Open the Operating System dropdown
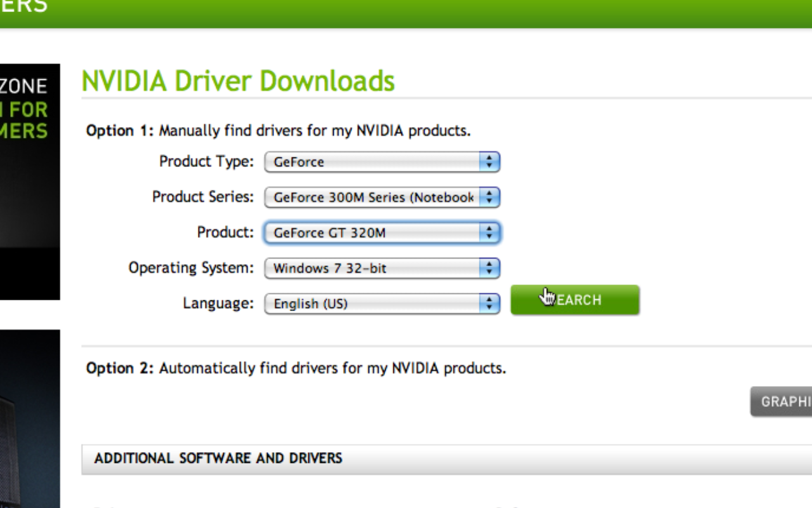812x508 pixels. click(x=382, y=268)
